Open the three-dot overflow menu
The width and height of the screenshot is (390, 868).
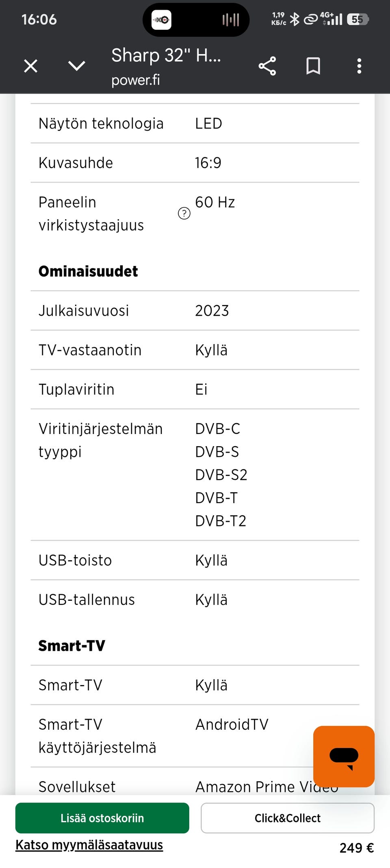(x=359, y=66)
